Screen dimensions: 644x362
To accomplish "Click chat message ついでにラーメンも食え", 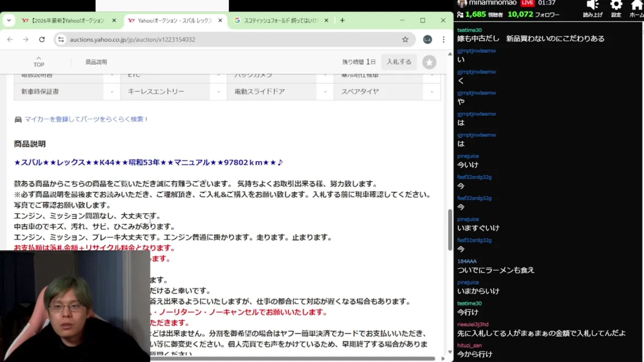I will 496,270.
